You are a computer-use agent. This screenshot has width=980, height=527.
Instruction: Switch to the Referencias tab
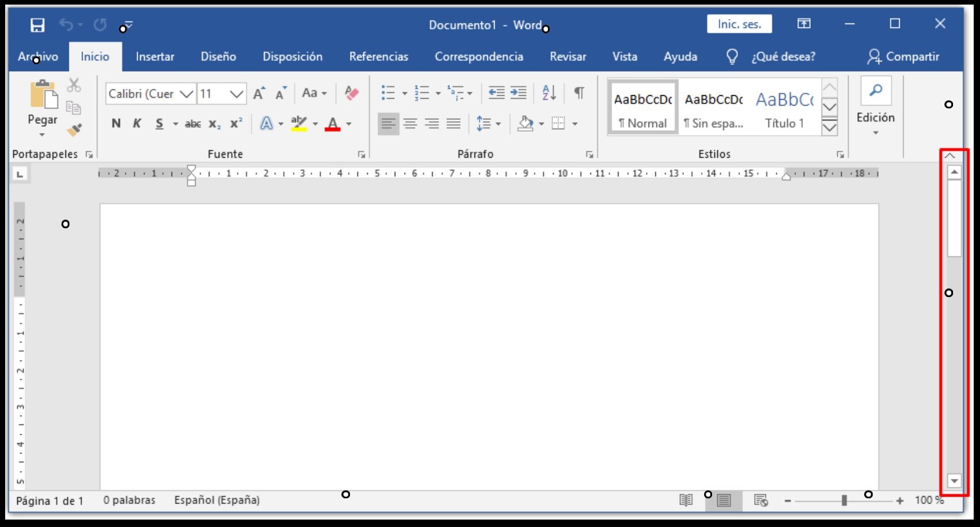pos(379,57)
